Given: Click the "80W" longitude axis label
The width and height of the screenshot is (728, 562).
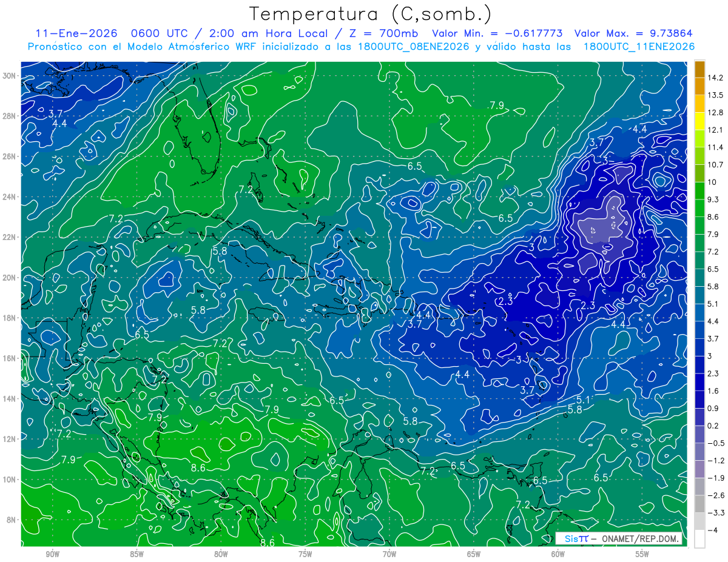Looking at the screenshot, I should (x=221, y=555).
